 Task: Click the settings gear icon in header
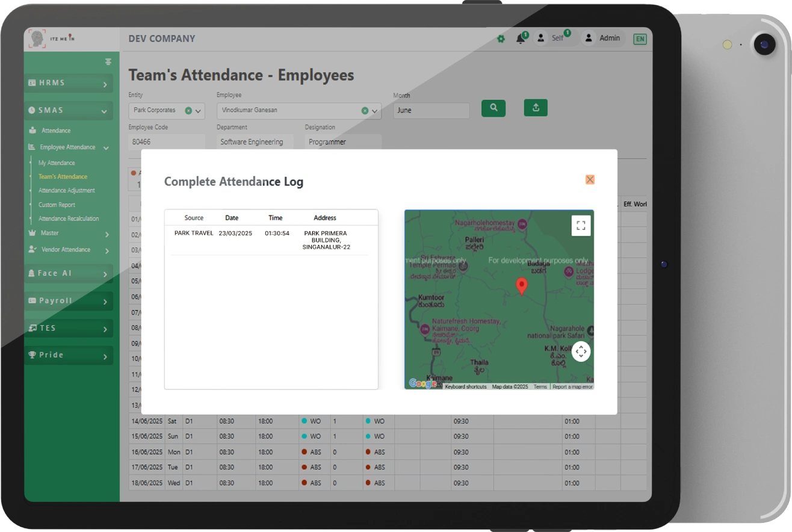501,39
